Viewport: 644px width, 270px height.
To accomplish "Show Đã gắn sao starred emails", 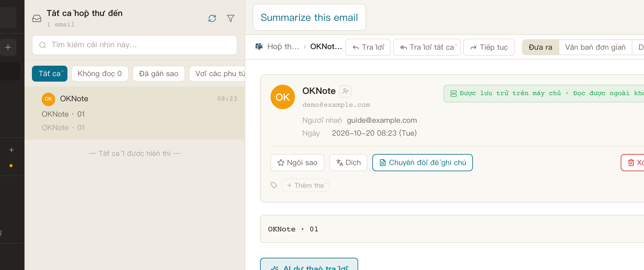I will tap(159, 74).
